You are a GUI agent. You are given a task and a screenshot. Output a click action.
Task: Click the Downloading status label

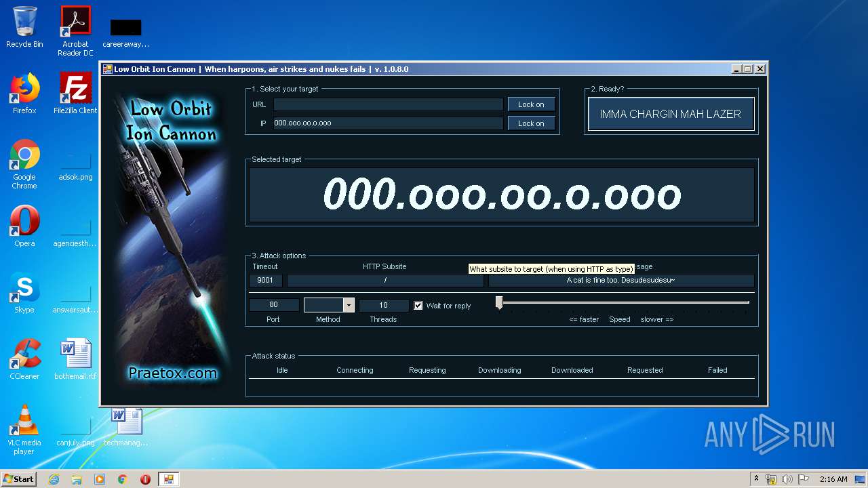tap(499, 370)
